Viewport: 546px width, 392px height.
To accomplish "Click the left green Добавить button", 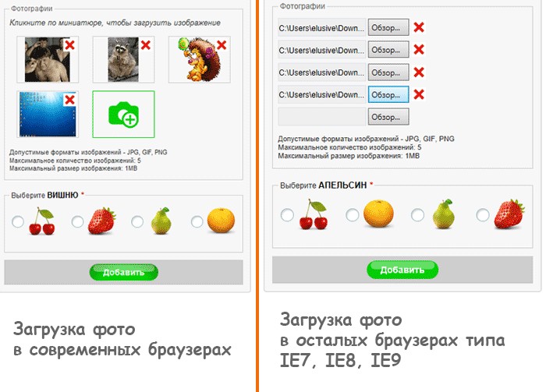I will tap(123, 272).
